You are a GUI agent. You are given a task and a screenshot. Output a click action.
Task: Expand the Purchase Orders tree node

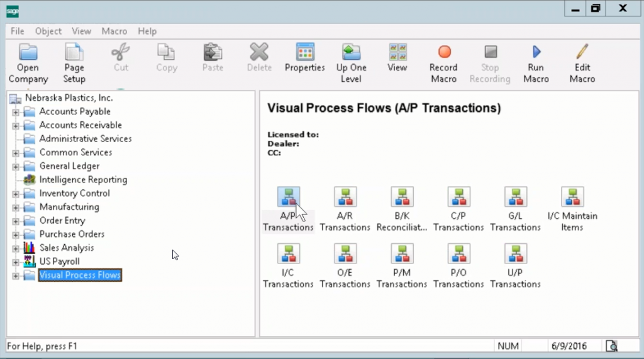tap(16, 235)
